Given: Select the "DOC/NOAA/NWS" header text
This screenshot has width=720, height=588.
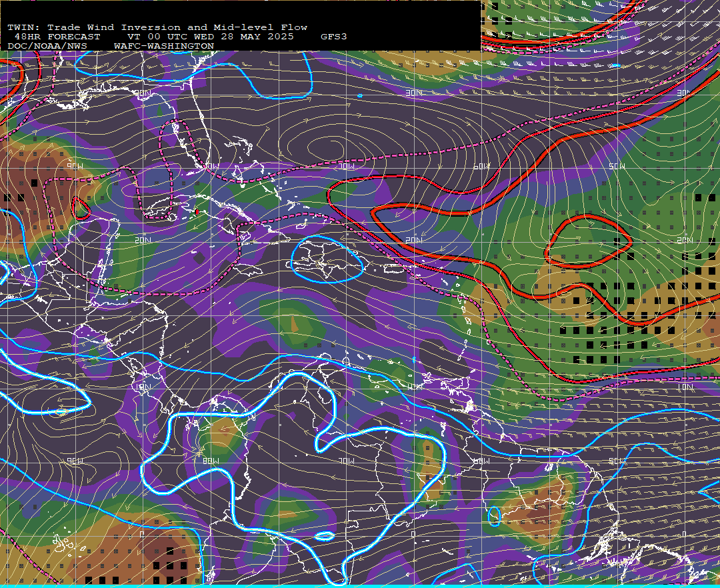Looking at the screenshot, I should point(47,47).
